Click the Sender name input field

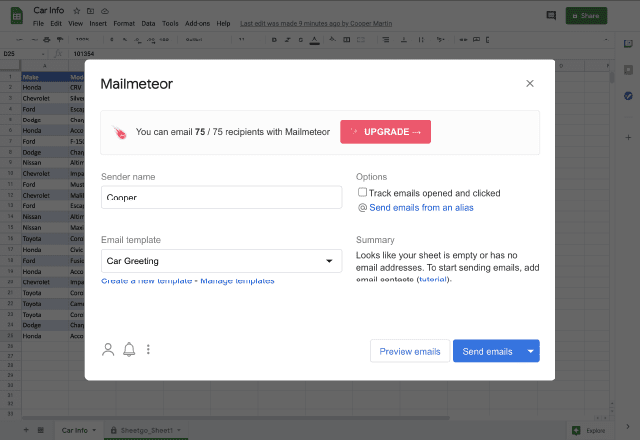[x=221, y=197]
